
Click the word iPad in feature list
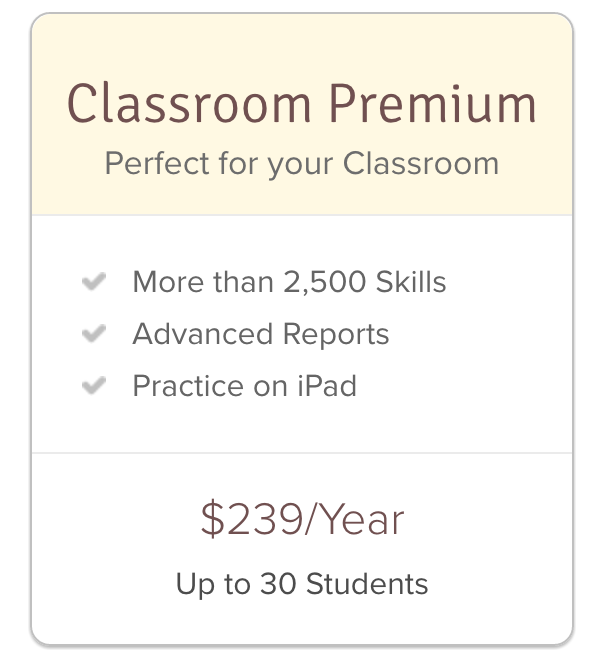(327, 385)
